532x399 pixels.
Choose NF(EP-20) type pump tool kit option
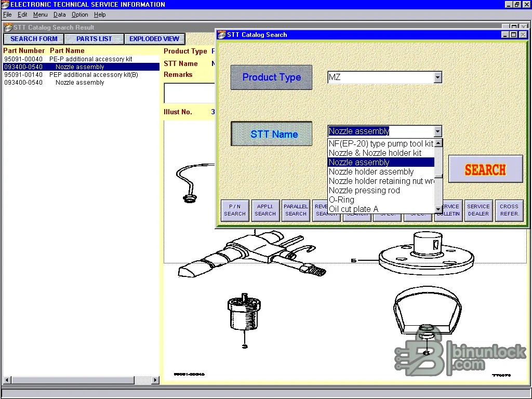click(381, 143)
